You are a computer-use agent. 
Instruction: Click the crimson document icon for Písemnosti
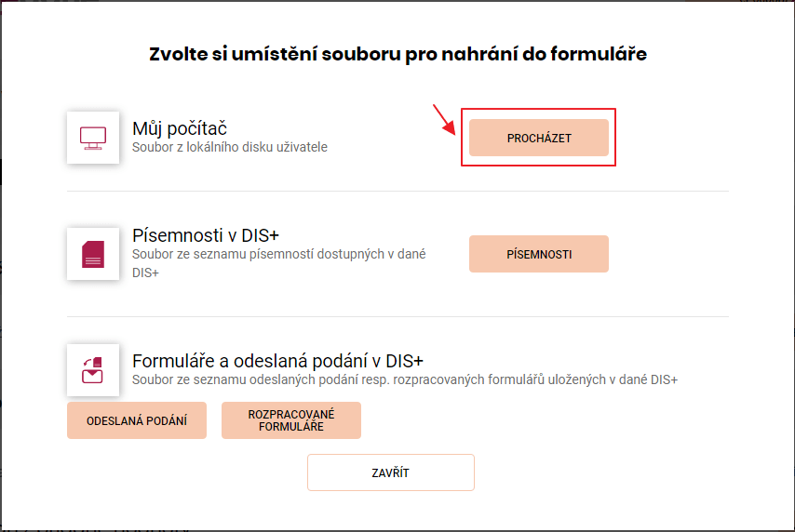(93, 254)
